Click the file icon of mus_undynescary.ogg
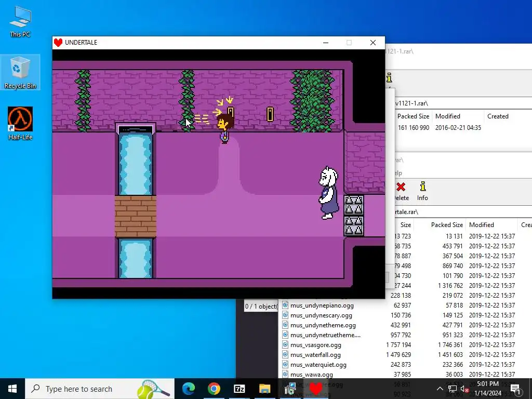This screenshot has width=532, height=399. click(285, 315)
